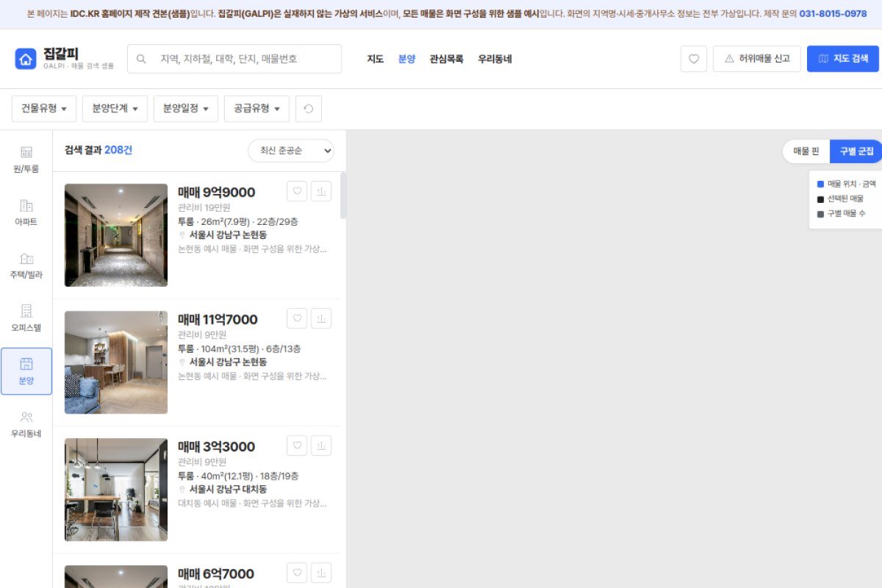Image resolution: width=882 pixels, height=588 pixels.
Task: Click the 집갈피 home logo icon
Action: (x=26, y=59)
